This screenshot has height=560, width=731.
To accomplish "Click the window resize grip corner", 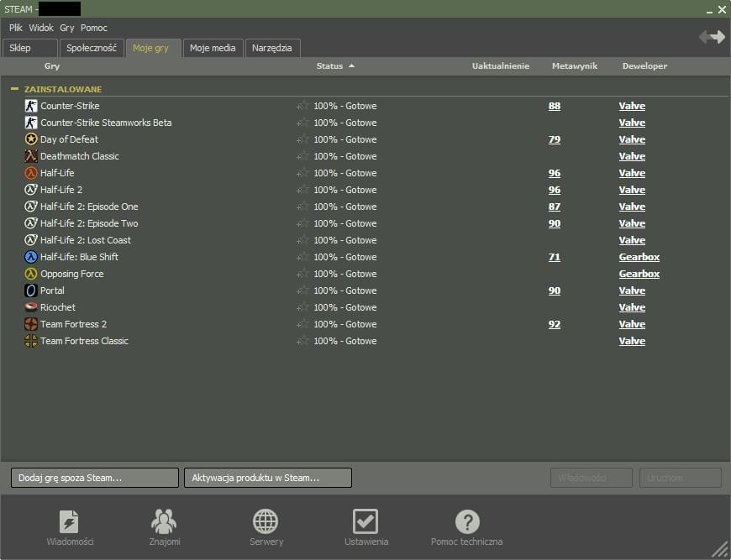I will coord(720,550).
